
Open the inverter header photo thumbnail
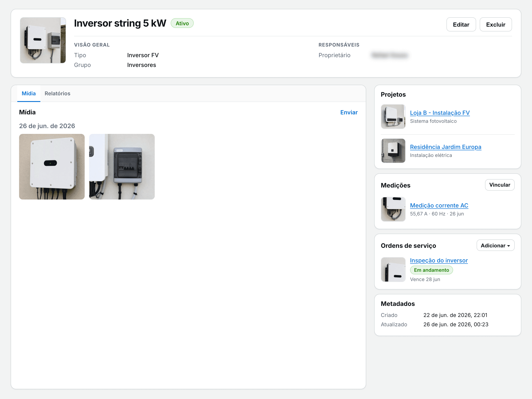tap(43, 40)
